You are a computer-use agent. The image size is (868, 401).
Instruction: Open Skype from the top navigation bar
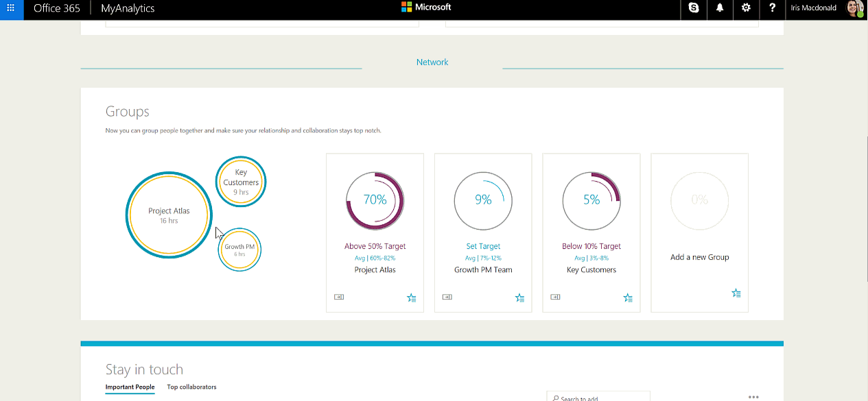[693, 10]
